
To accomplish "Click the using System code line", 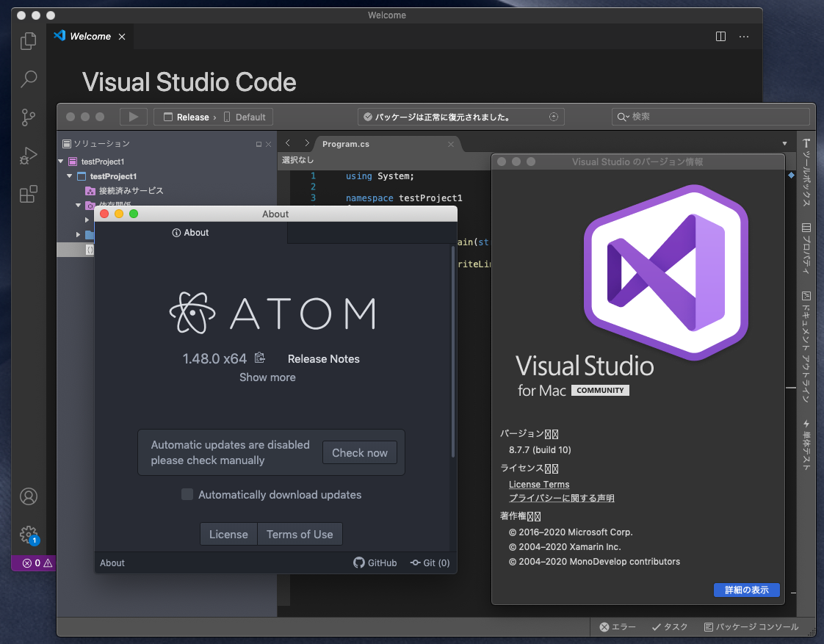I will click(380, 176).
